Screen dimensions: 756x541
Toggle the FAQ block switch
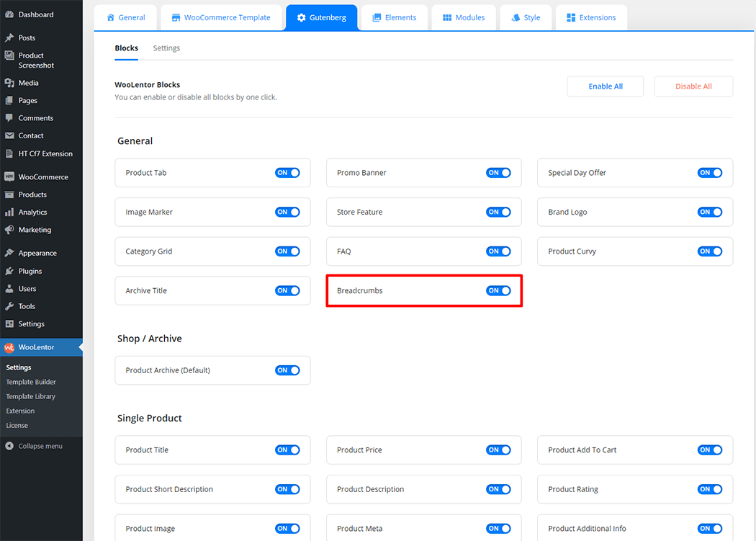(x=498, y=251)
